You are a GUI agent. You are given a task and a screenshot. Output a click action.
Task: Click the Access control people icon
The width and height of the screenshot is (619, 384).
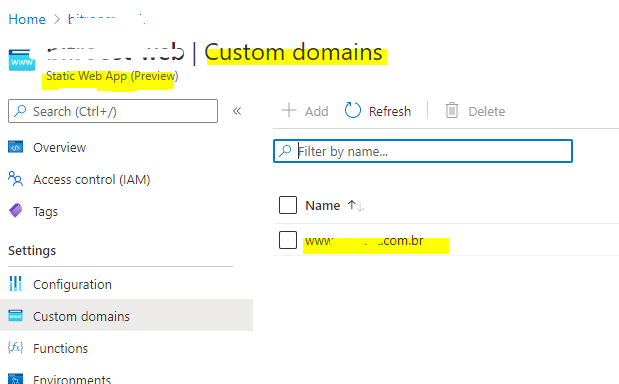pyautogui.click(x=15, y=179)
